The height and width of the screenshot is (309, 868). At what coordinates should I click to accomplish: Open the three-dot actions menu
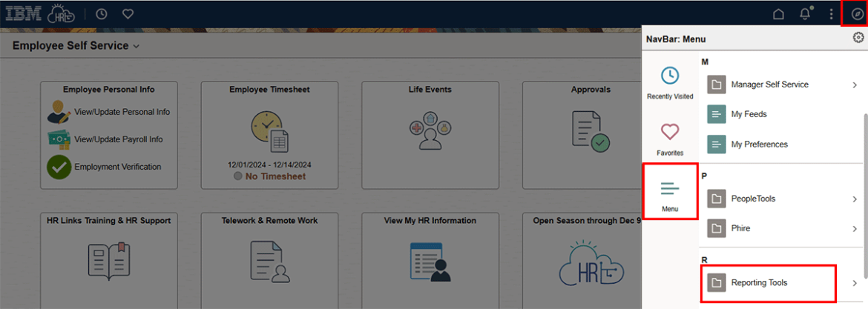831,14
